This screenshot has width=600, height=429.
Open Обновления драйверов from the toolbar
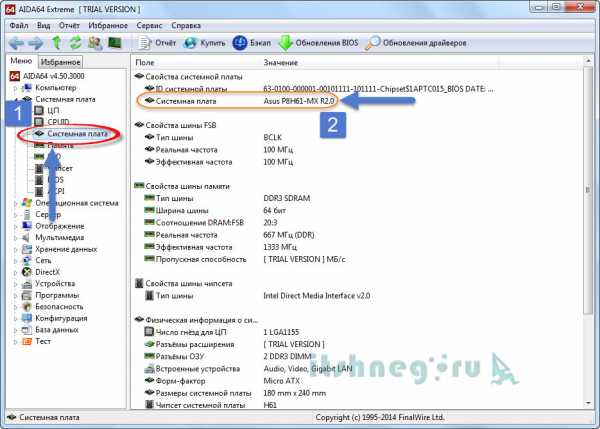415,43
